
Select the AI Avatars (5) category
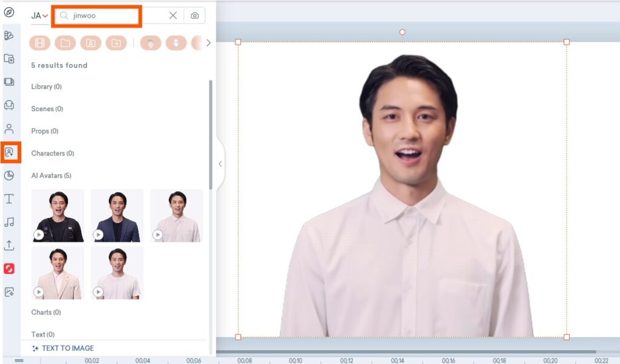[51, 175]
